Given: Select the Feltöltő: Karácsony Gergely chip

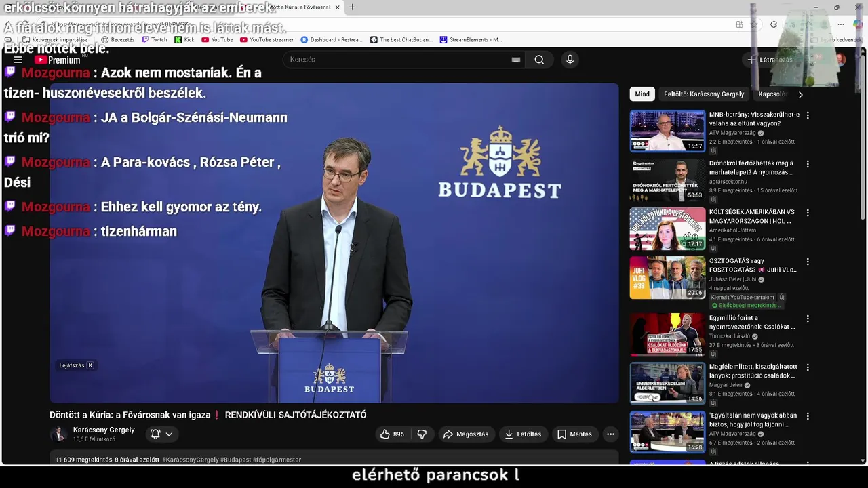Looking at the screenshot, I should click(x=704, y=94).
